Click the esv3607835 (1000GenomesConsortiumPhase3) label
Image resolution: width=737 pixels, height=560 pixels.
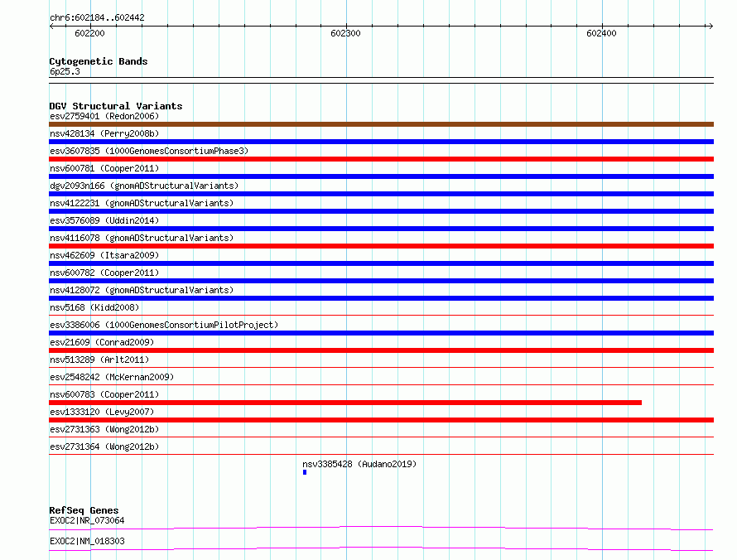pos(149,151)
